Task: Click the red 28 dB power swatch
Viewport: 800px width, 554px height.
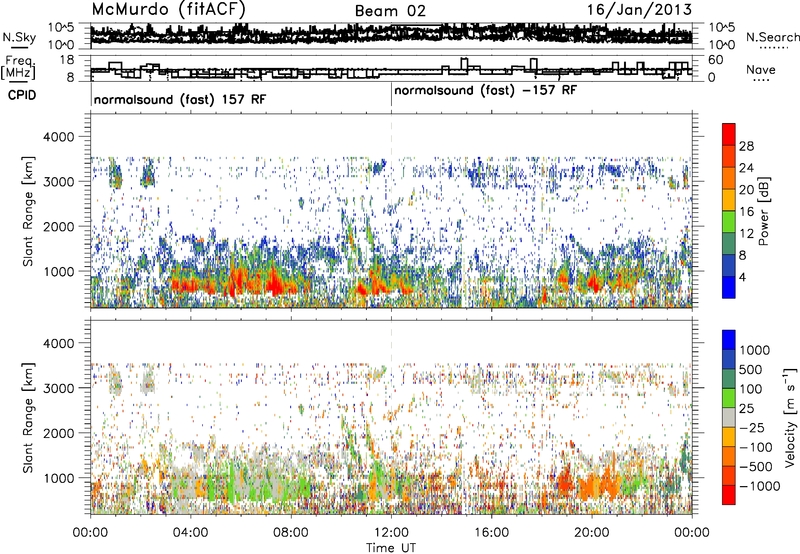Action: (x=729, y=134)
